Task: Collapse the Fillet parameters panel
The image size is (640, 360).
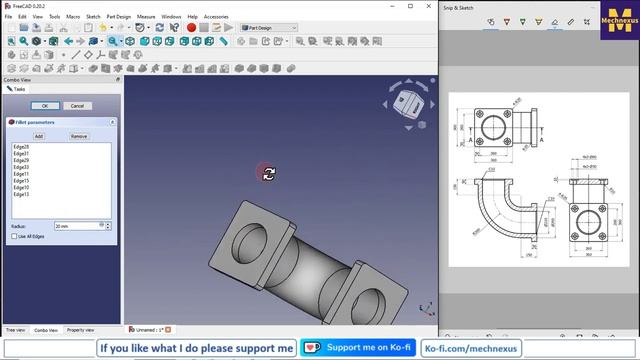Action: point(112,122)
